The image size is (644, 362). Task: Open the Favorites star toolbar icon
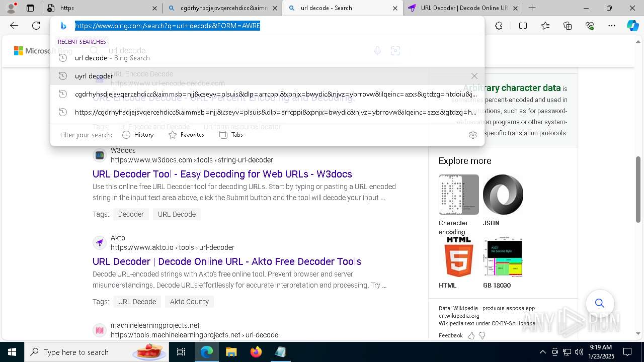pyautogui.click(x=545, y=26)
